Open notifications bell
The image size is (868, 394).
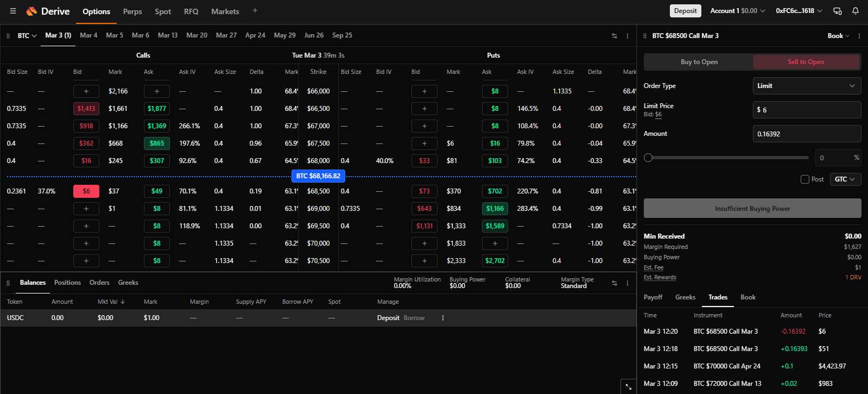(856, 11)
